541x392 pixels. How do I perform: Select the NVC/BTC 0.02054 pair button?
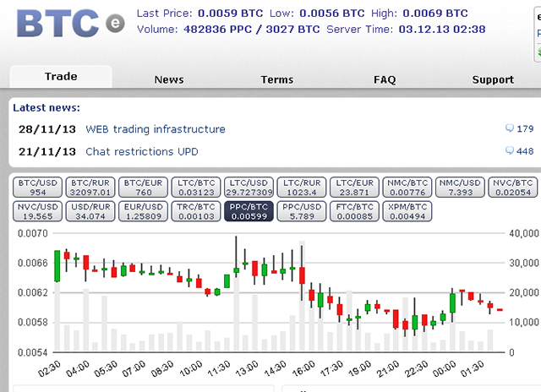(x=513, y=188)
